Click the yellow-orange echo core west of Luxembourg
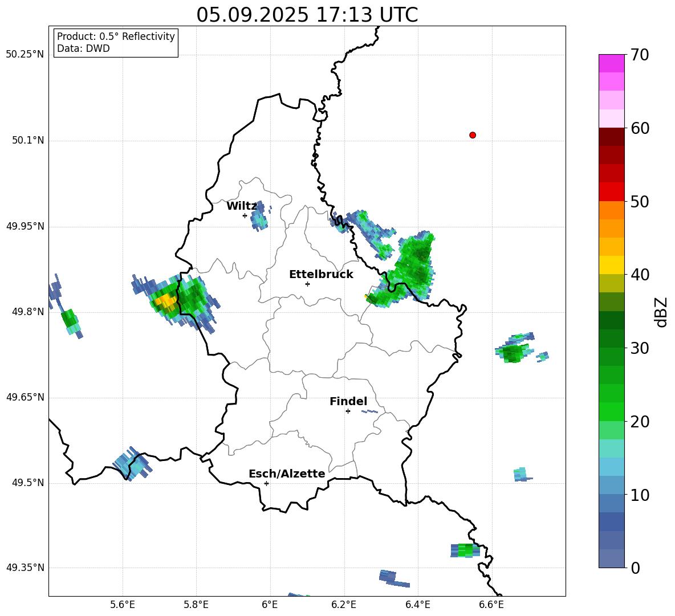 click(x=165, y=300)
